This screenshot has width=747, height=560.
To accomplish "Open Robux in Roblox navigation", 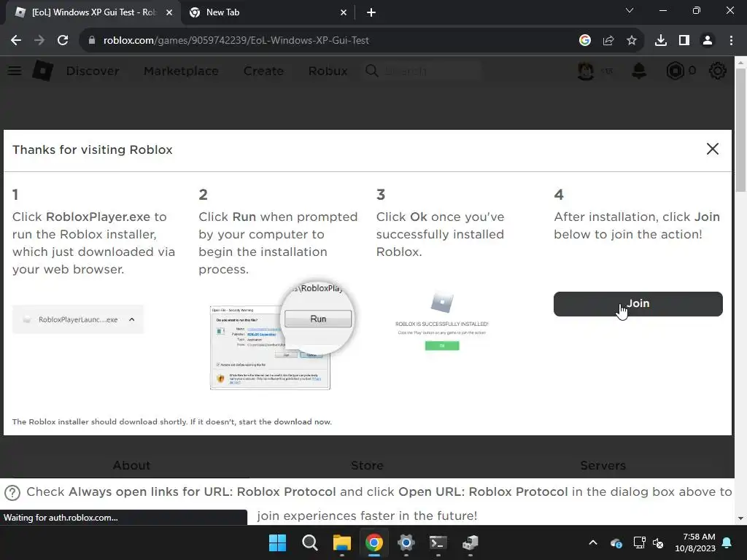I will coord(328,71).
